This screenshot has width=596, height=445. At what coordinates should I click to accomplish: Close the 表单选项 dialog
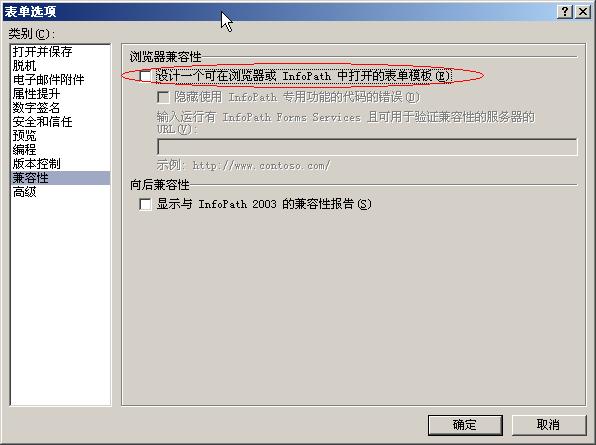coord(583,12)
